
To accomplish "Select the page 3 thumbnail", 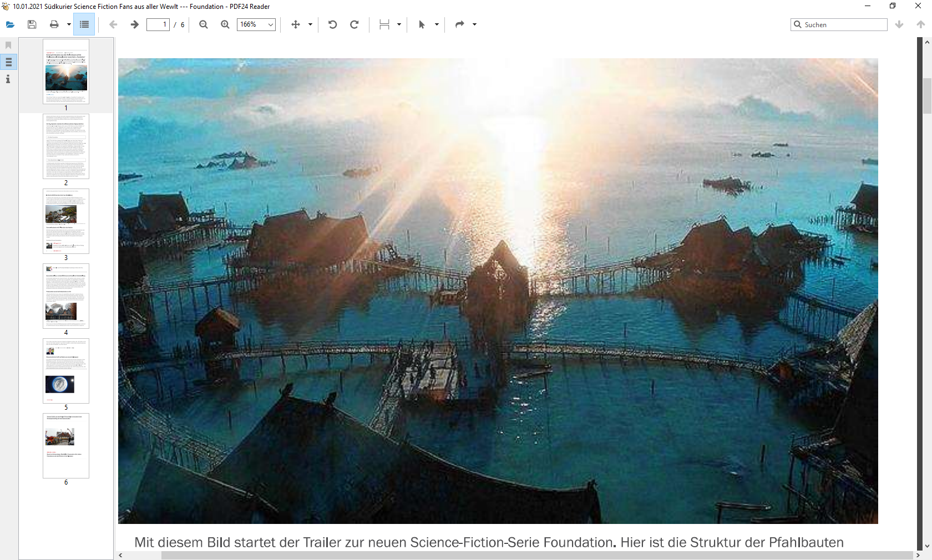I will pos(66,221).
